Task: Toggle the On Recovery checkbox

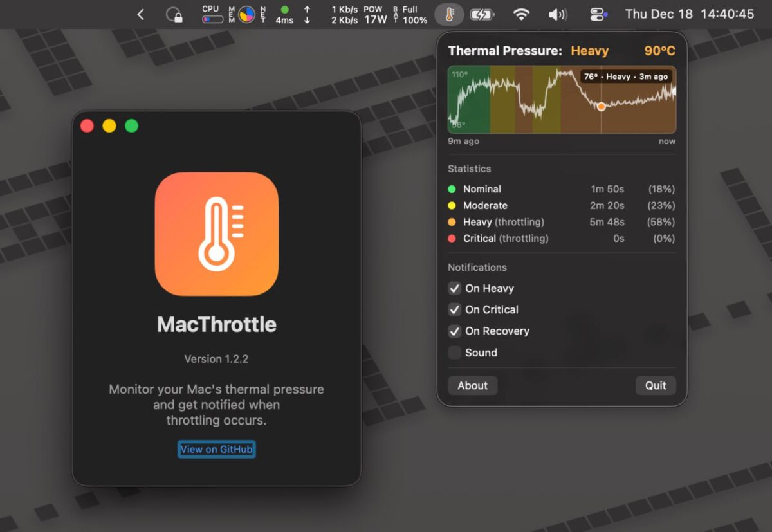Action: 455,331
